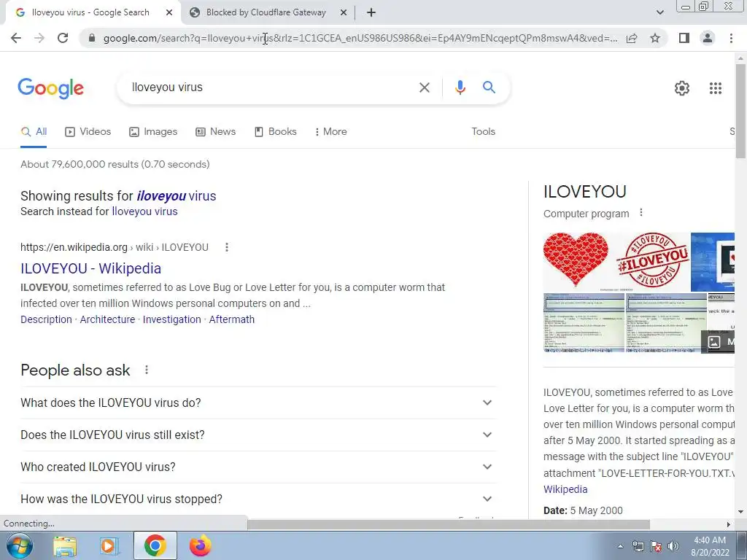This screenshot has height=560, width=747.
Task: Open the volume control in system tray
Action: (x=673, y=546)
